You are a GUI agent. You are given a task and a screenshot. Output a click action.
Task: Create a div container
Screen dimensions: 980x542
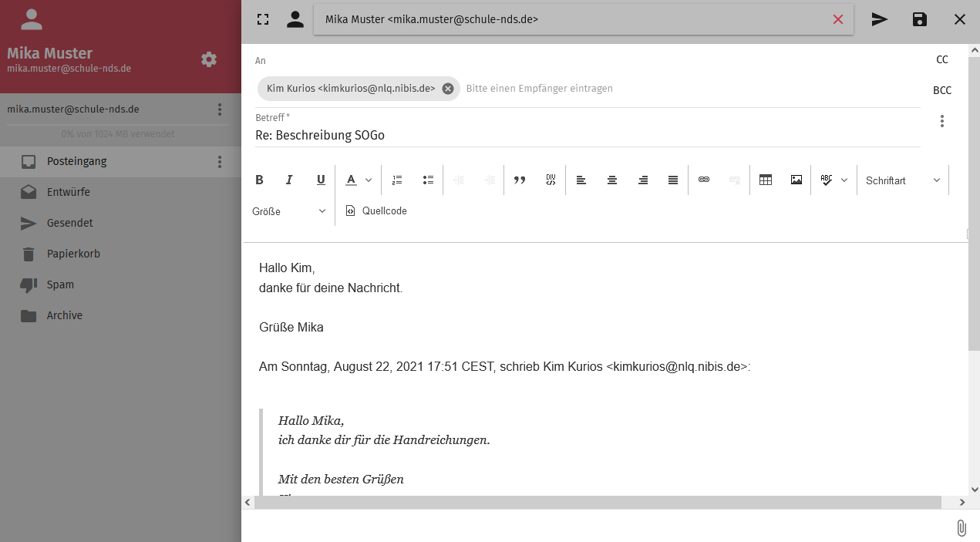(551, 180)
